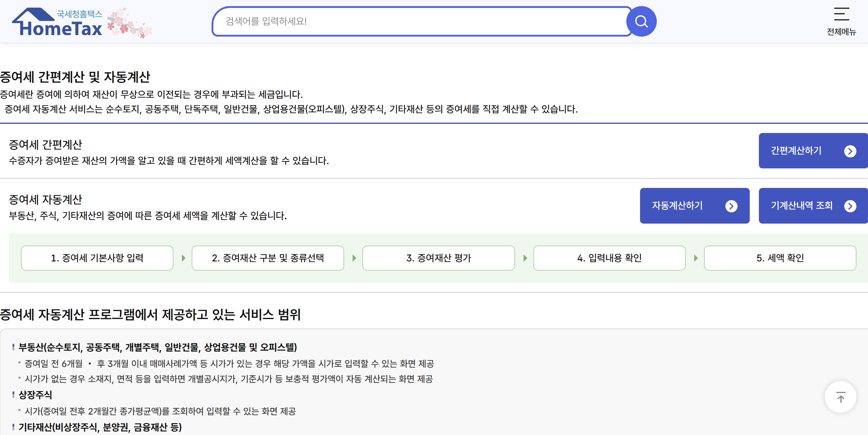Image resolution: width=868 pixels, height=435 pixels.
Task: Select step 3 증여재산 평가
Action: pos(438,258)
